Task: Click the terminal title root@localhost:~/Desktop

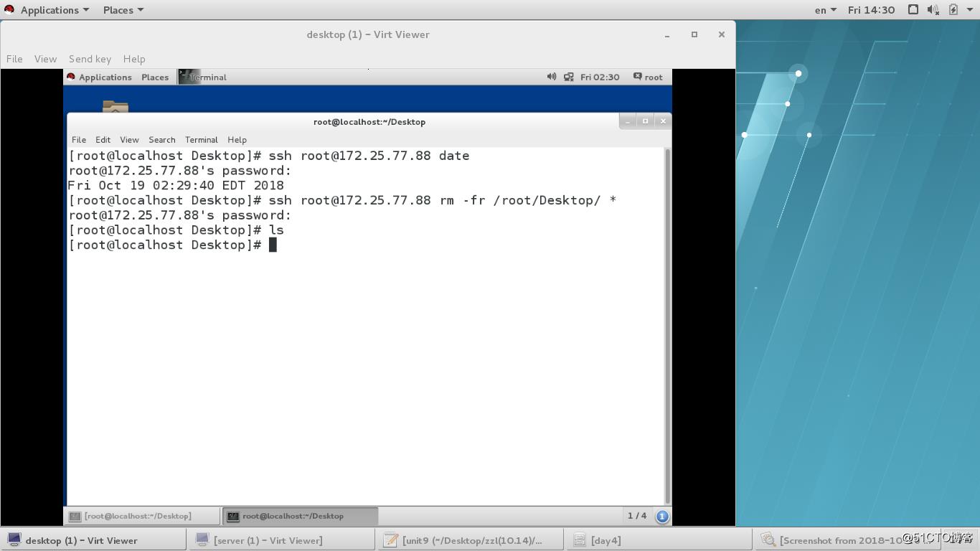Action: click(369, 121)
